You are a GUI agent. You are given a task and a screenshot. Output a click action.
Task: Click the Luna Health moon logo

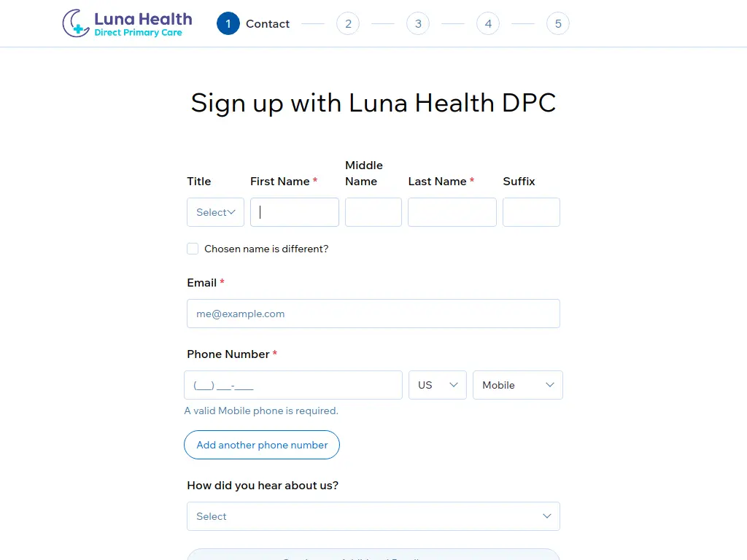75,23
